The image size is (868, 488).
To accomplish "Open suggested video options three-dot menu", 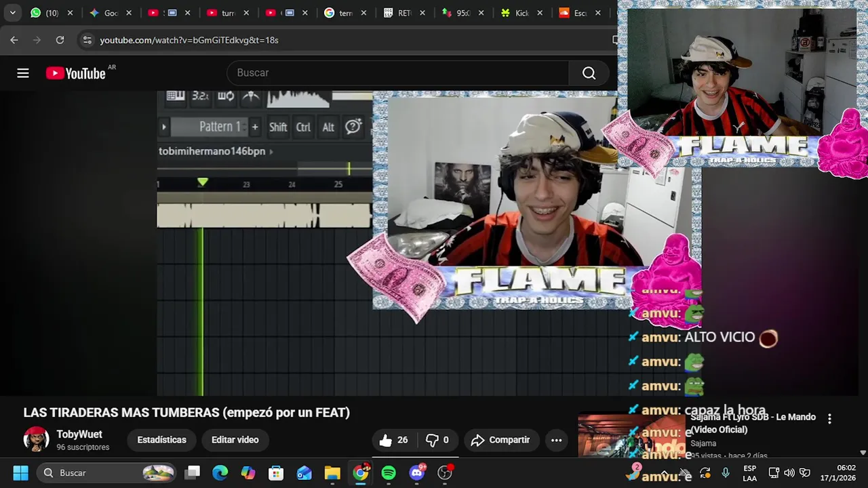I will (829, 419).
